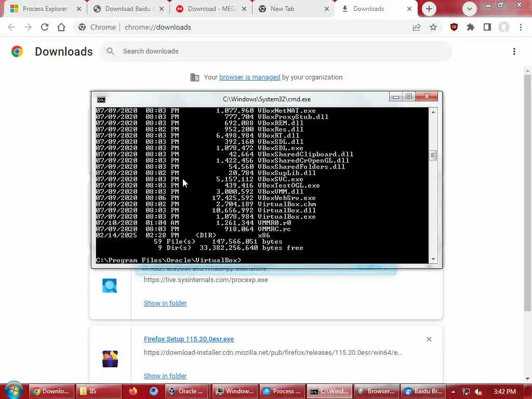This screenshot has width=532, height=399.
Task: Click cmd window scrollbar up arrow
Action: [x=433, y=112]
